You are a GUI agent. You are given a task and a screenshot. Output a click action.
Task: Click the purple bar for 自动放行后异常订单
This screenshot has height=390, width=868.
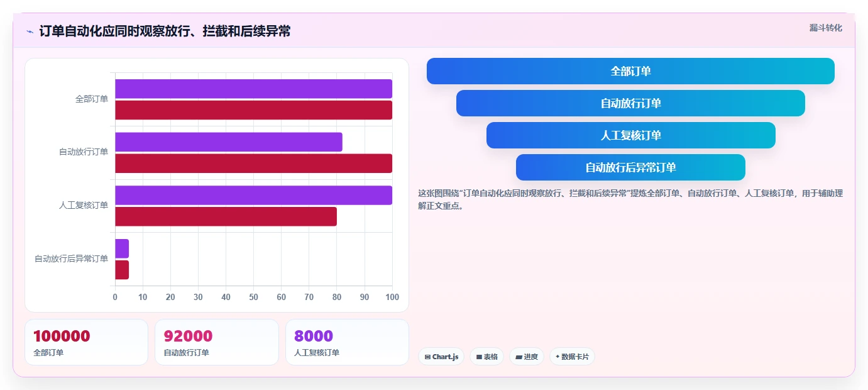[x=122, y=248]
